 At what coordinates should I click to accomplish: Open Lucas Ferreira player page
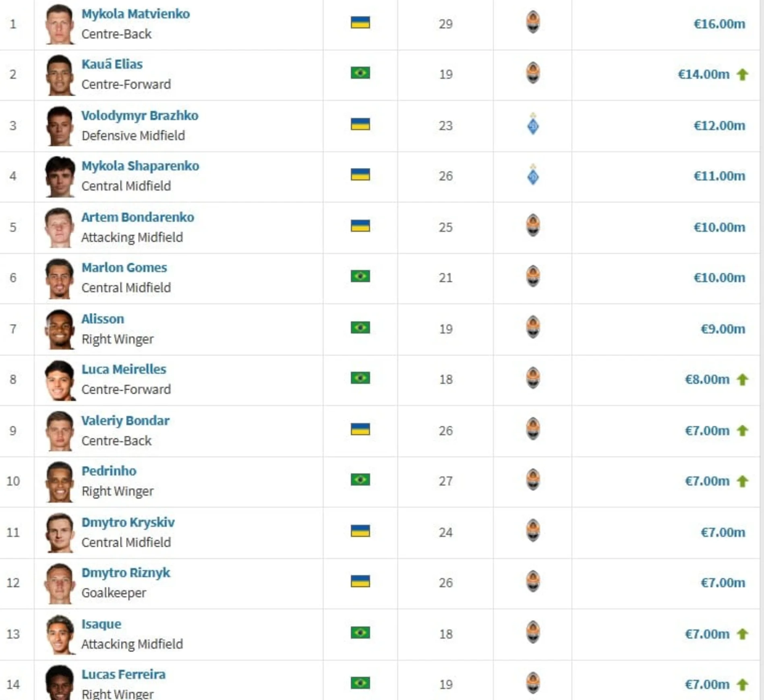123,675
